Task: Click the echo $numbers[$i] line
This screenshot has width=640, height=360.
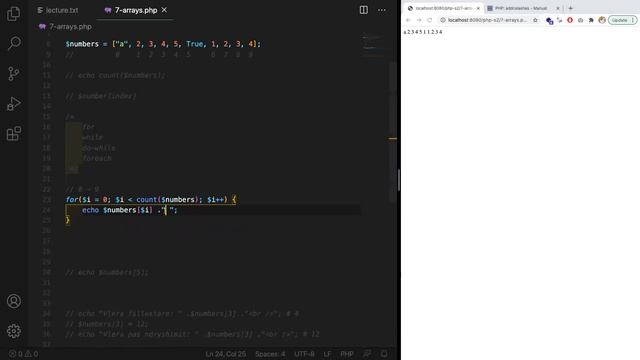Action: click(x=129, y=210)
